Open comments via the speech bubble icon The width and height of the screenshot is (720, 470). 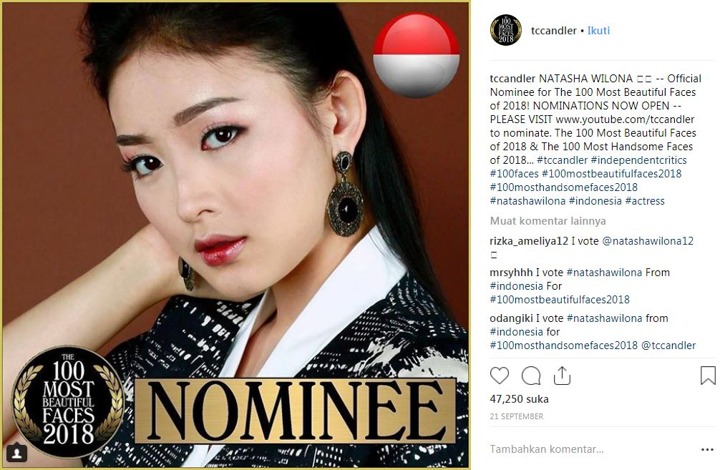[531, 376]
